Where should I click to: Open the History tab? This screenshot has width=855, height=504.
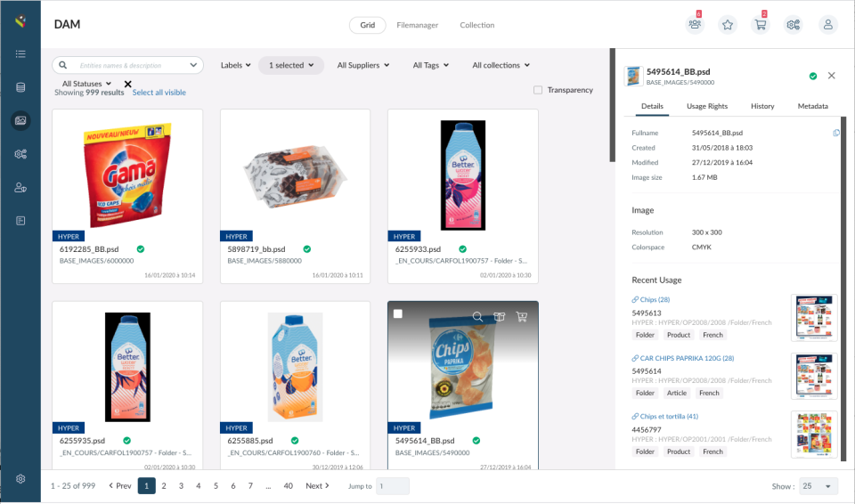pos(762,106)
